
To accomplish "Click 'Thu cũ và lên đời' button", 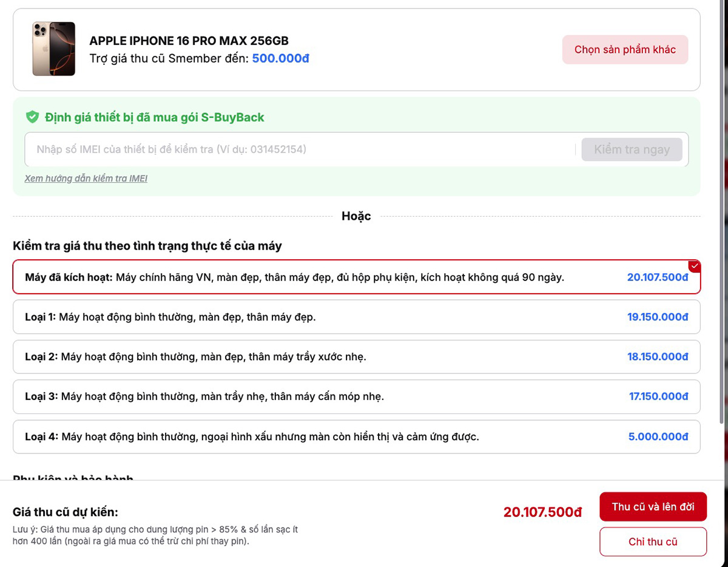I will (653, 506).
